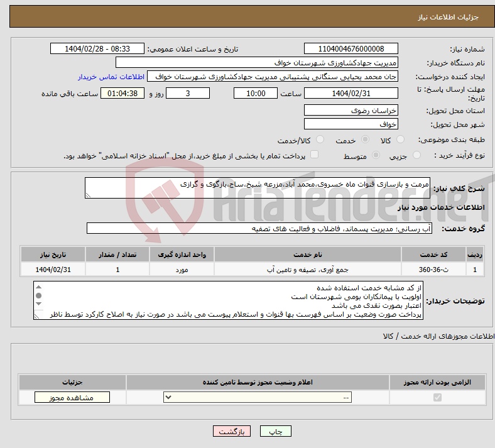The image size is (495, 448).
Task: Click the deadline time field 10:00
Action: point(256,94)
